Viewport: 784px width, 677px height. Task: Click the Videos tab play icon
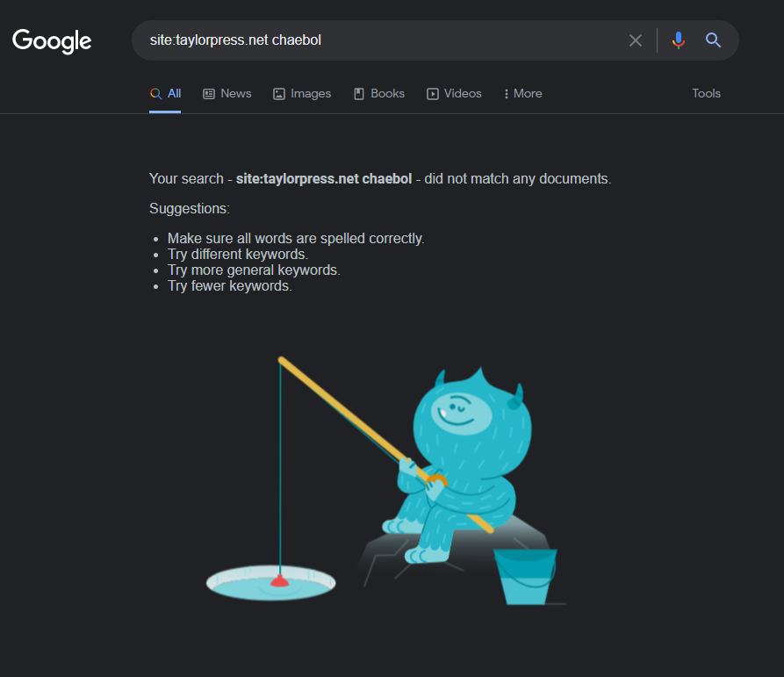(x=433, y=94)
